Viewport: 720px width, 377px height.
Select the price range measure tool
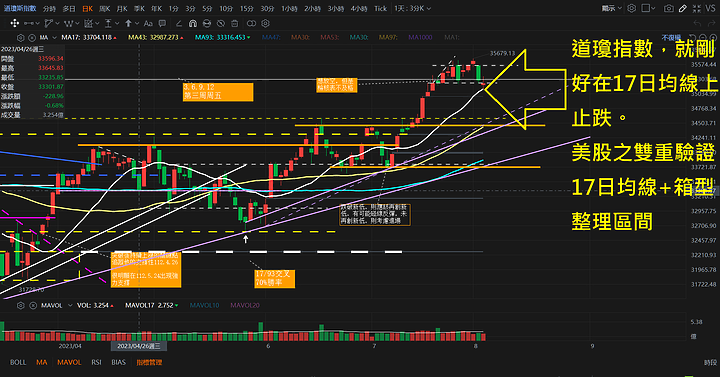pyautogui.click(x=108, y=23)
